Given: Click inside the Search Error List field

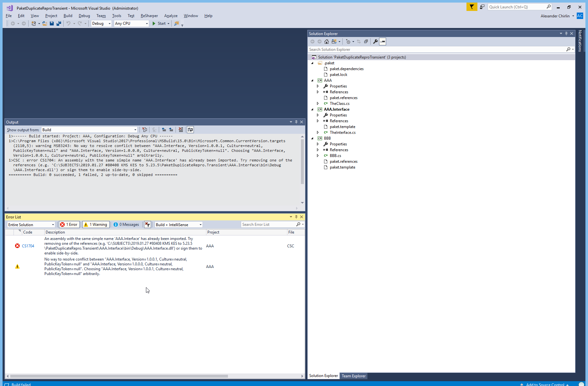Looking at the screenshot, I should 270,224.
